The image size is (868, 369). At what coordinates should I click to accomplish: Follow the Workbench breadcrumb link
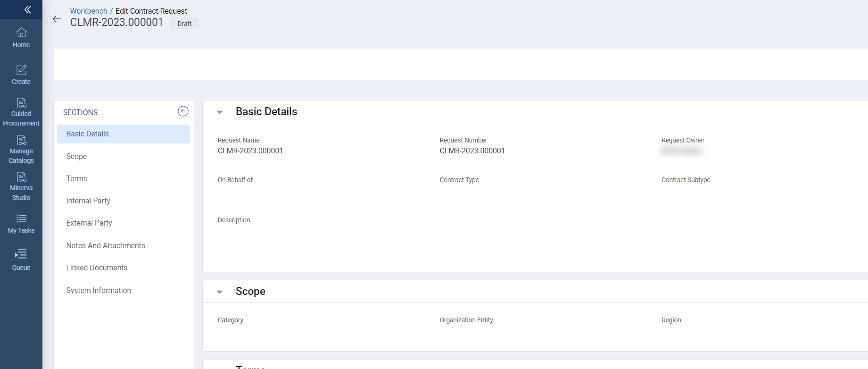89,11
